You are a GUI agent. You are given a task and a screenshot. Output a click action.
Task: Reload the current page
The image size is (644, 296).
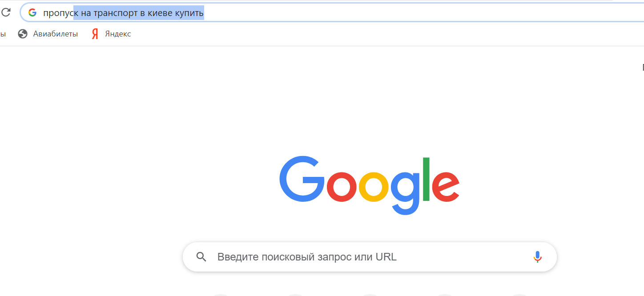(x=6, y=12)
